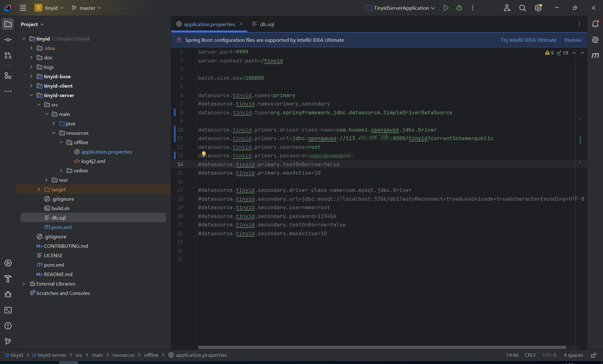Toggle read-only lock in the status bar

click(593, 355)
